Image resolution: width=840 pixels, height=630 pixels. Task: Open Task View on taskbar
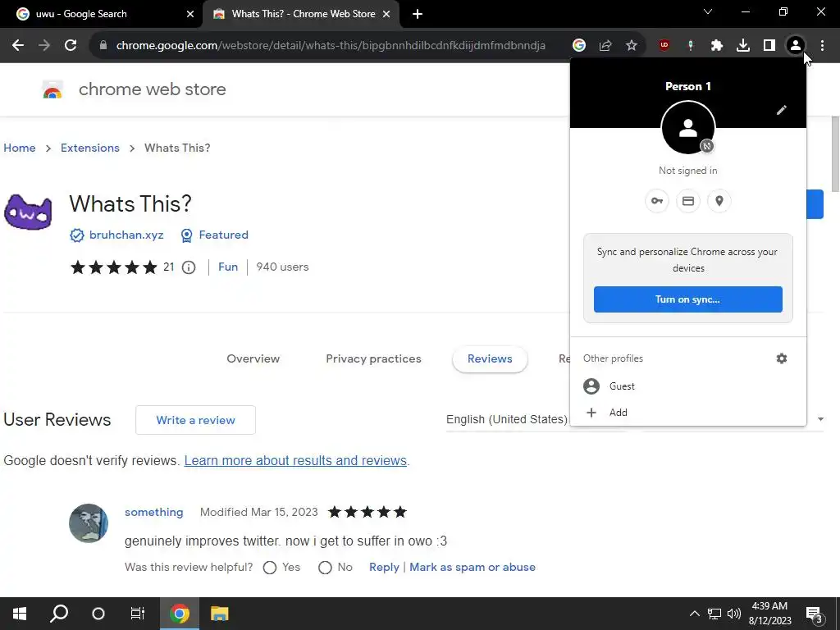click(x=138, y=614)
